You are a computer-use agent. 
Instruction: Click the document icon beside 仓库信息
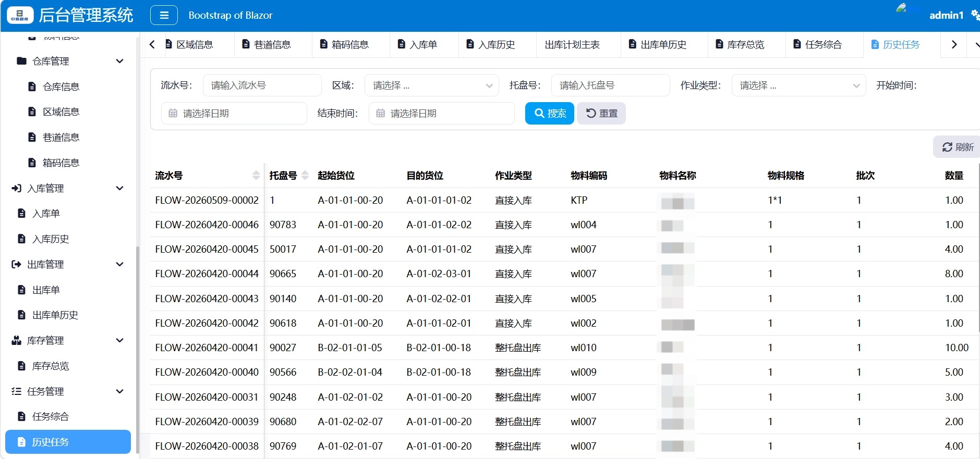coord(32,86)
